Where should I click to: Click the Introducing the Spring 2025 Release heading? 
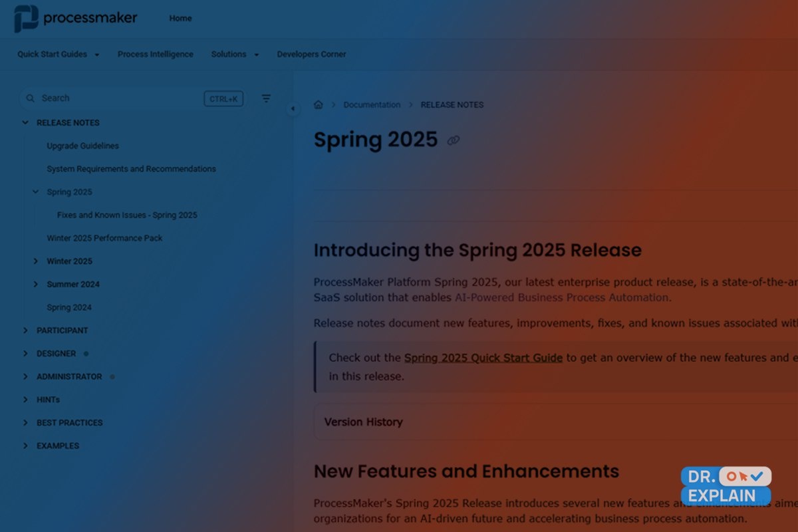477,250
